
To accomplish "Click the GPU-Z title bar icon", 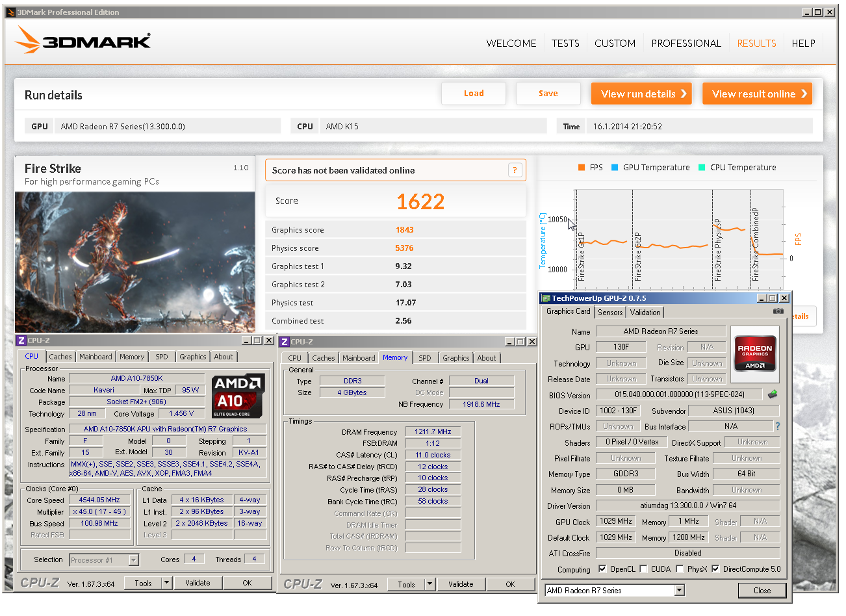I will 546,298.
